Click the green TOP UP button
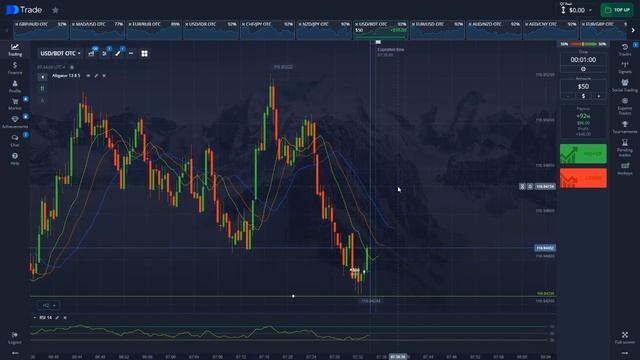Viewport: 640px width, 360px height. 617,10
